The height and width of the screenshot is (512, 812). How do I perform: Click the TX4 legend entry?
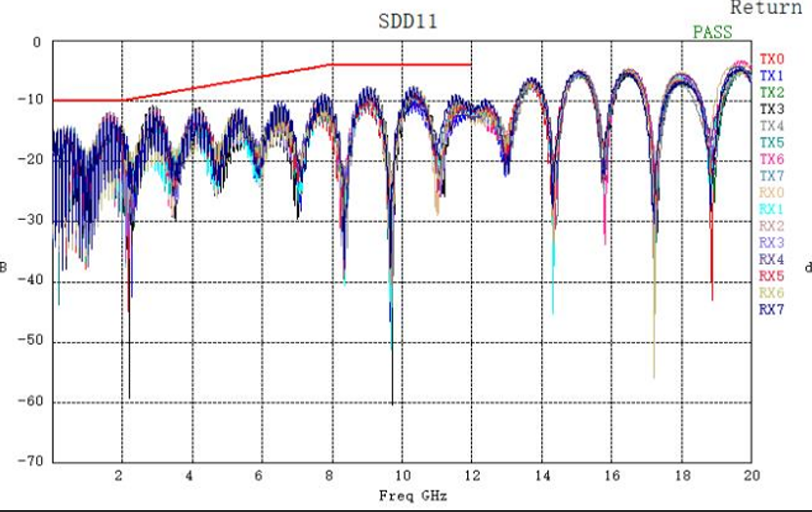(x=772, y=126)
